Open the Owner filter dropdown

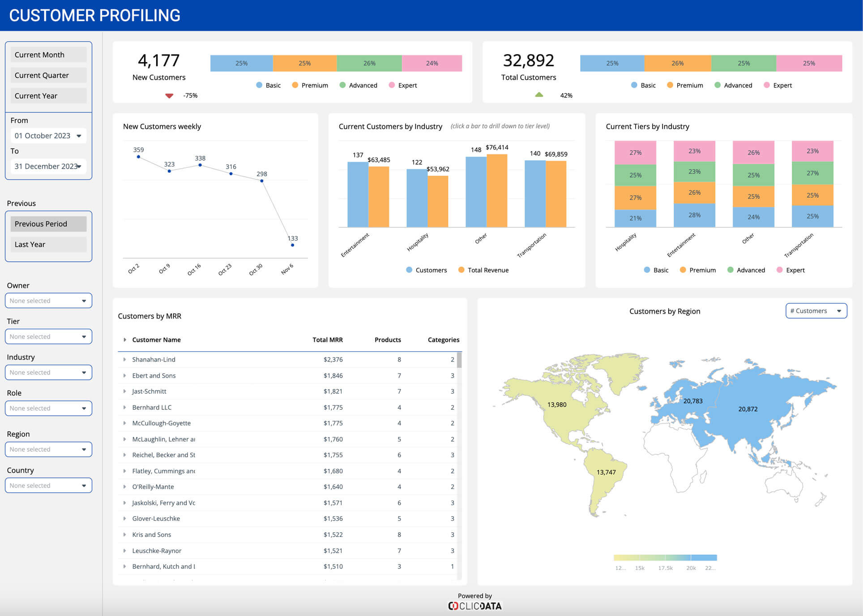point(48,301)
